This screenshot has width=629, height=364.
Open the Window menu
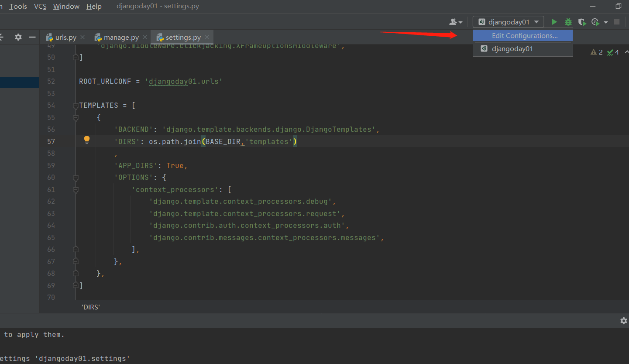66,6
